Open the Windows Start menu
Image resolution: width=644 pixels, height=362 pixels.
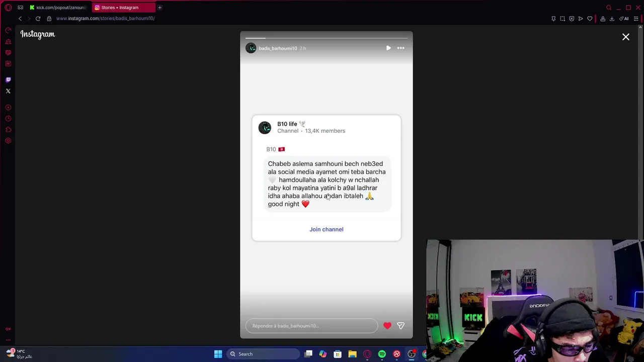coord(218,354)
